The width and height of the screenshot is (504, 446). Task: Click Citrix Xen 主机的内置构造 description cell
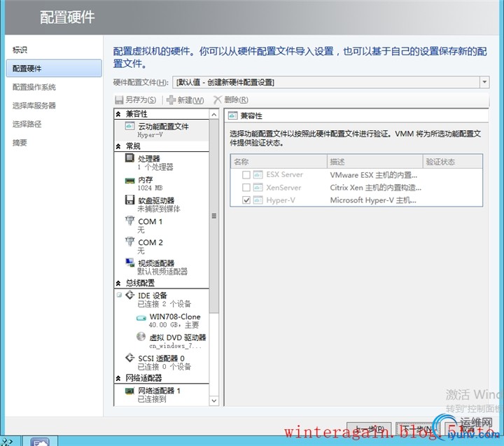pos(375,188)
